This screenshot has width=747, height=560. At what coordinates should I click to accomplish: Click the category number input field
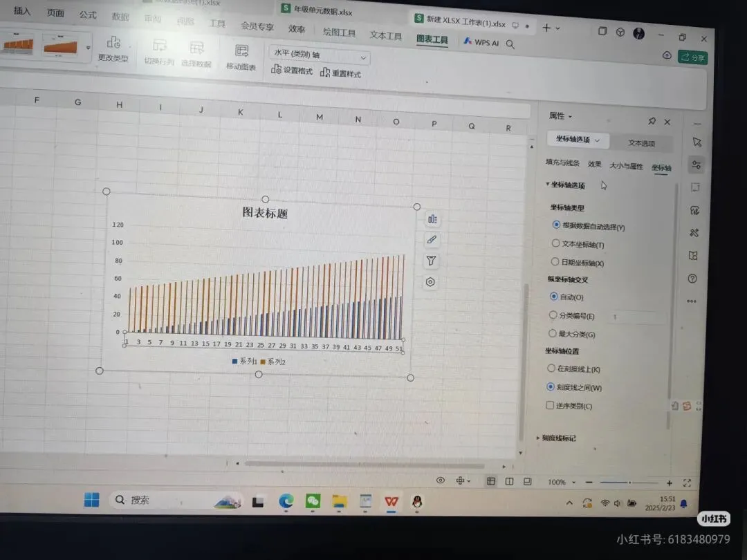[636, 317]
